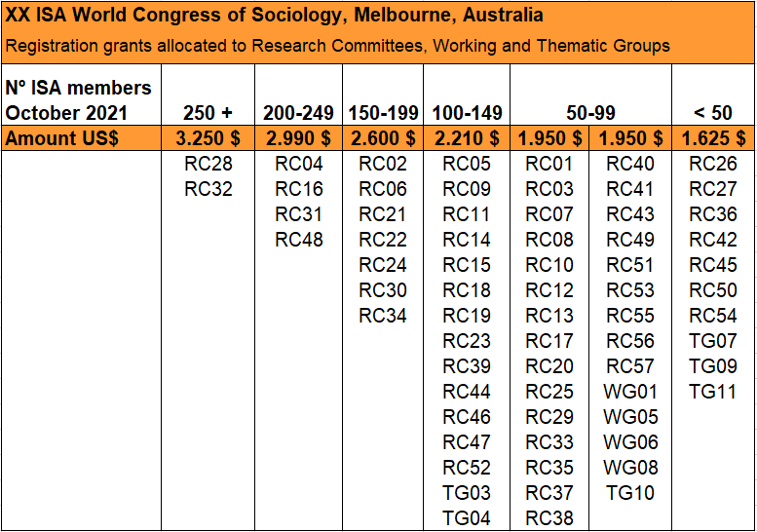The width and height of the screenshot is (757, 532).
Task: Select the cell RC11
Action: 467,214
